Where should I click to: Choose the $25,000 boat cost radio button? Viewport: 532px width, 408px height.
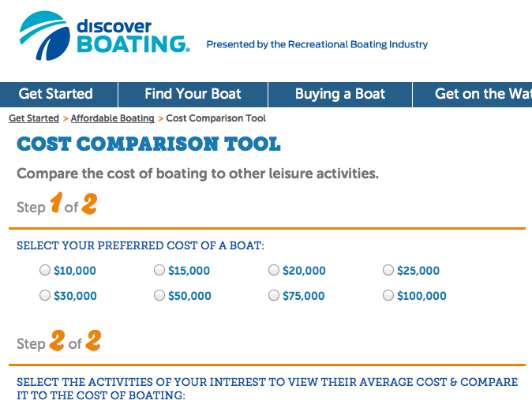(388, 271)
